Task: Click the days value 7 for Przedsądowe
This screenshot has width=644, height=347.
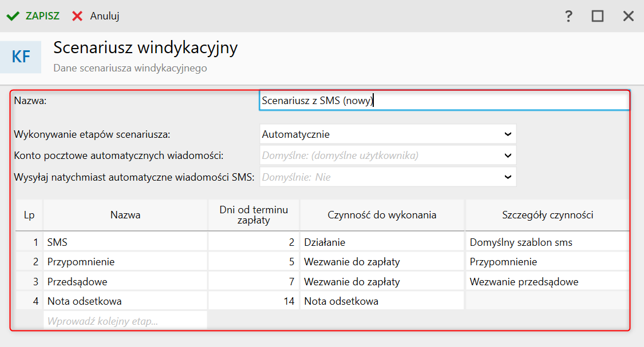Action: pos(254,281)
